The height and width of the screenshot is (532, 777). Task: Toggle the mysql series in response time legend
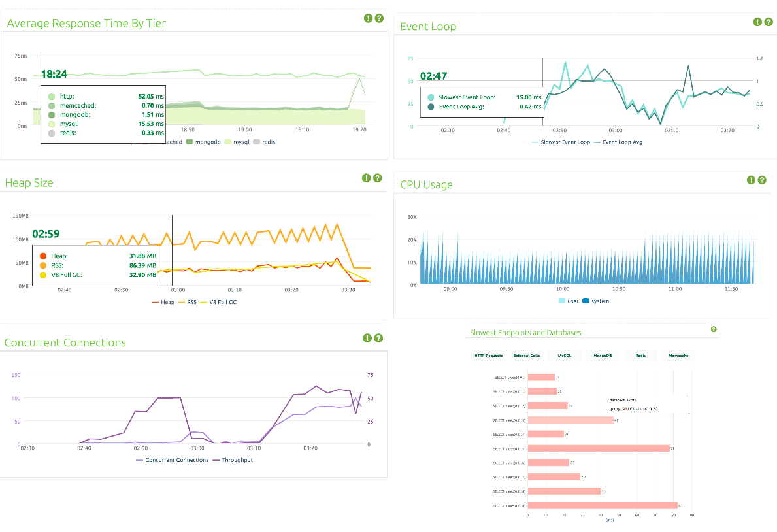(x=237, y=142)
